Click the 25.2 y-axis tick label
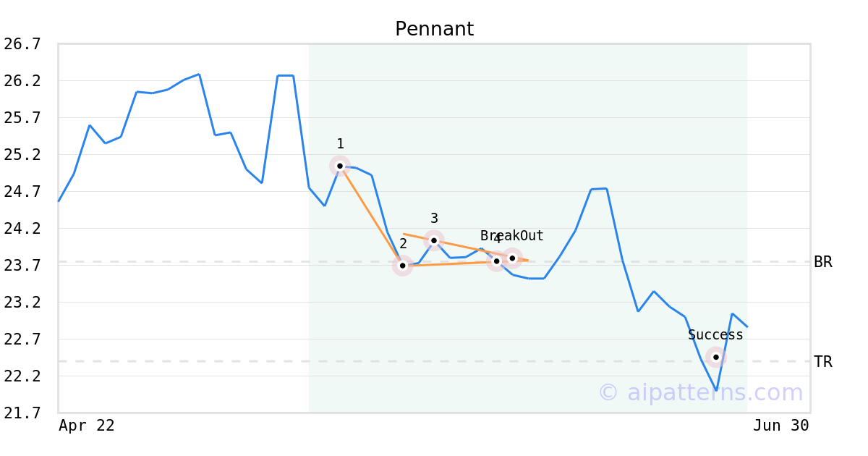Screen dimensions: 868x456 click(22, 155)
